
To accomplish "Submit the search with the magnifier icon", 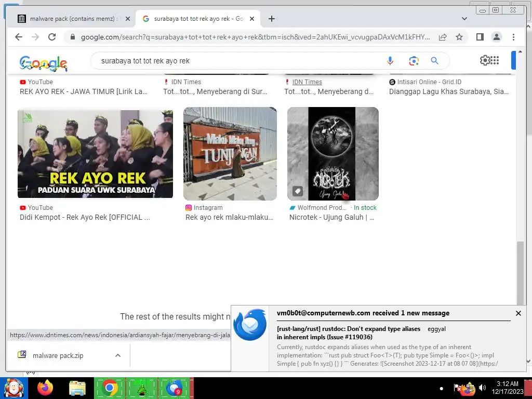I will 435,61.
